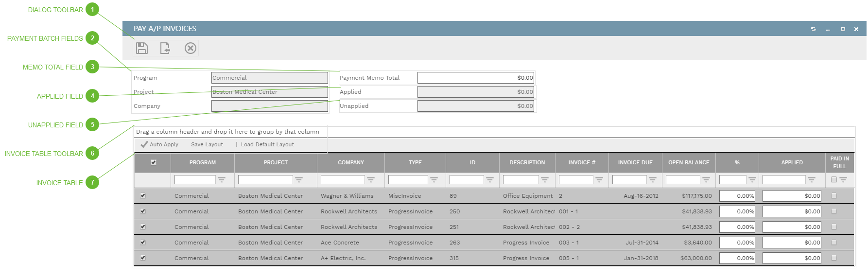The image size is (868, 279).
Task: Click the Aug-16-2012 invoice due cell
Action: (641, 196)
